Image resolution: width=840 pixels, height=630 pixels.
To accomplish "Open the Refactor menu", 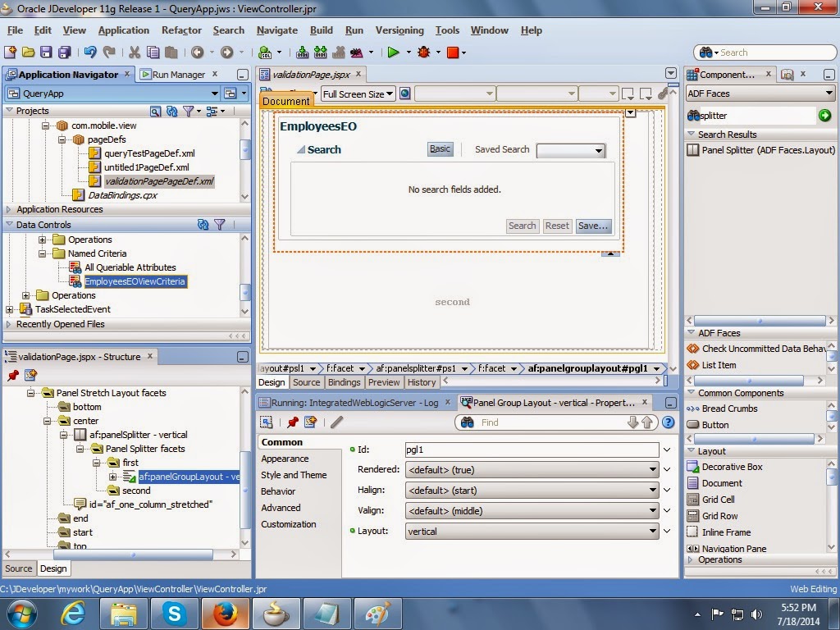I will 181,30.
